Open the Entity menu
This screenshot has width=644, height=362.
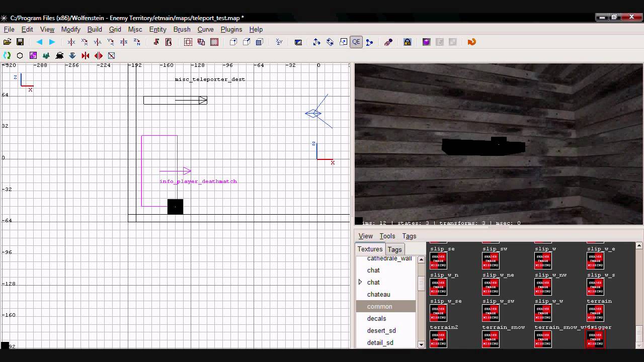157,29
